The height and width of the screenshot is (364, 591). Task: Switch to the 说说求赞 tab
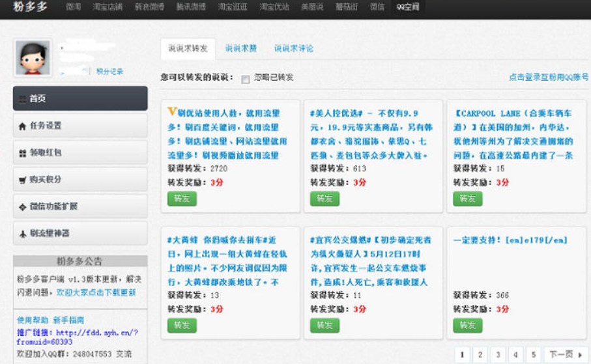[x=240, y=48]
